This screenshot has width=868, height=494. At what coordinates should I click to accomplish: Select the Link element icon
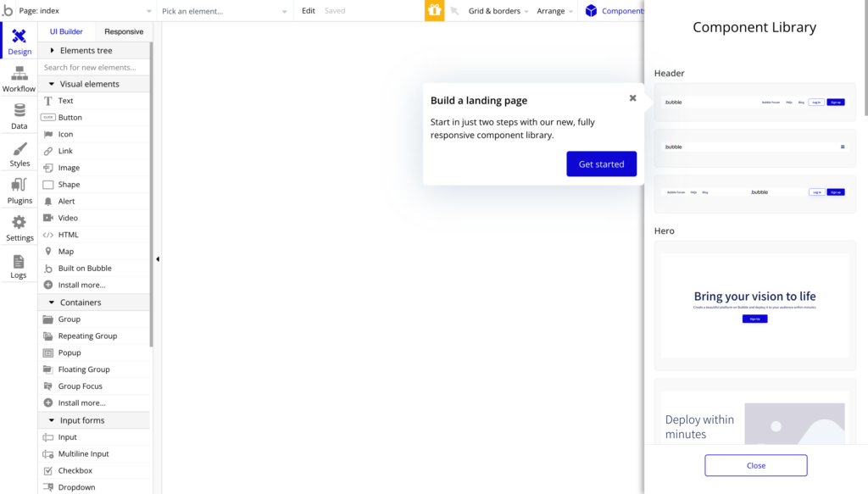pos(48,151)
